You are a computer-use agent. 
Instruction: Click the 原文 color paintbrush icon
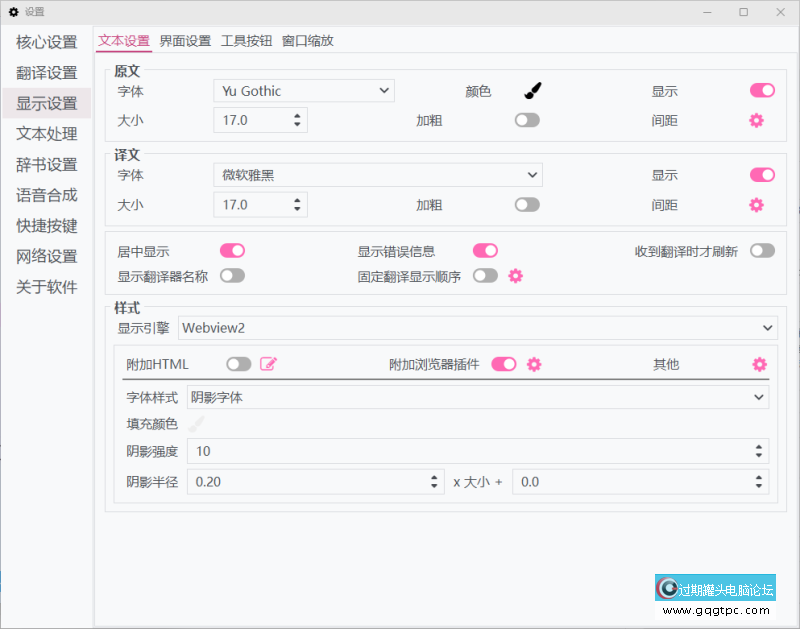(533, 91)
